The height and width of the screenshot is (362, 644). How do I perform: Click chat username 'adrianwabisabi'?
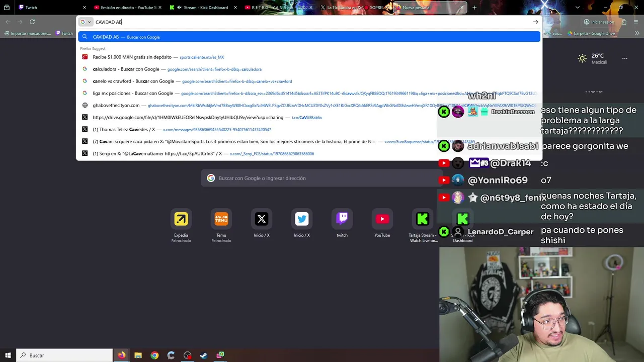click(x=503, y=146)
